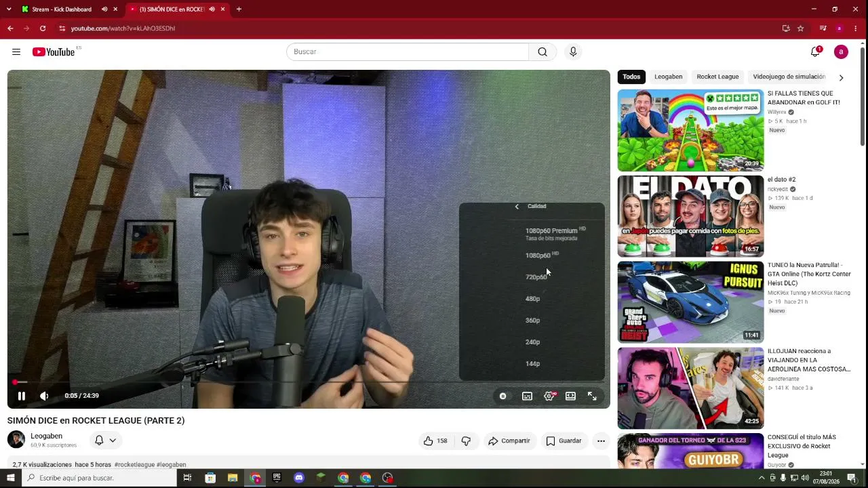Open the GOLF IT video thumbnail
This screenshot has width=868, height=488.
pyautogui.click(x=690, y=130)
